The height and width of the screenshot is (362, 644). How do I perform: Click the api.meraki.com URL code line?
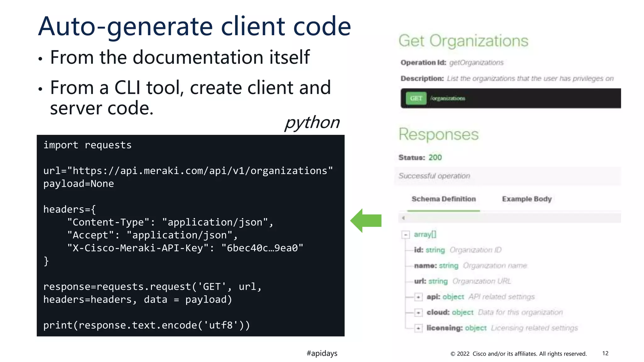pyautogui.click(x=188, y=171)
